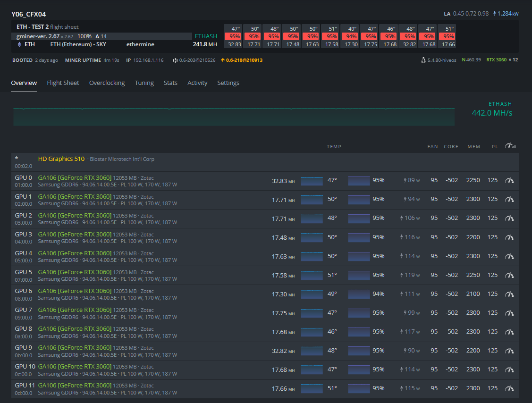Image resolution: width=532 pixels, height=403 pixels.
Task: Go to the Overclocking tab
Action: 107,83
